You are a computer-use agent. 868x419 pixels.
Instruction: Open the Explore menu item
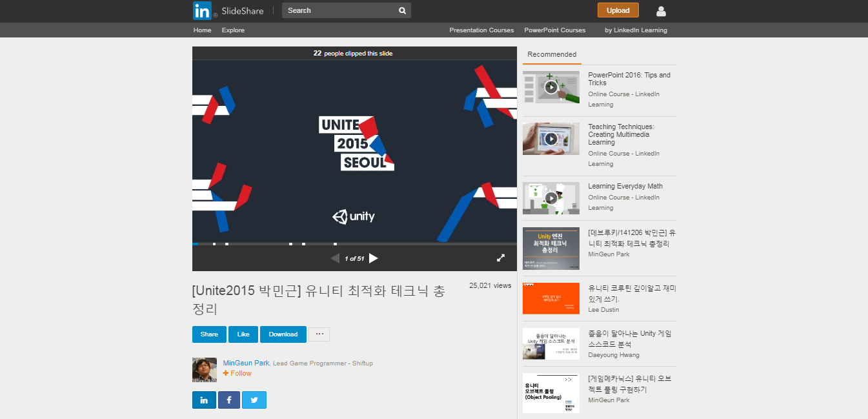pos(233,30)
